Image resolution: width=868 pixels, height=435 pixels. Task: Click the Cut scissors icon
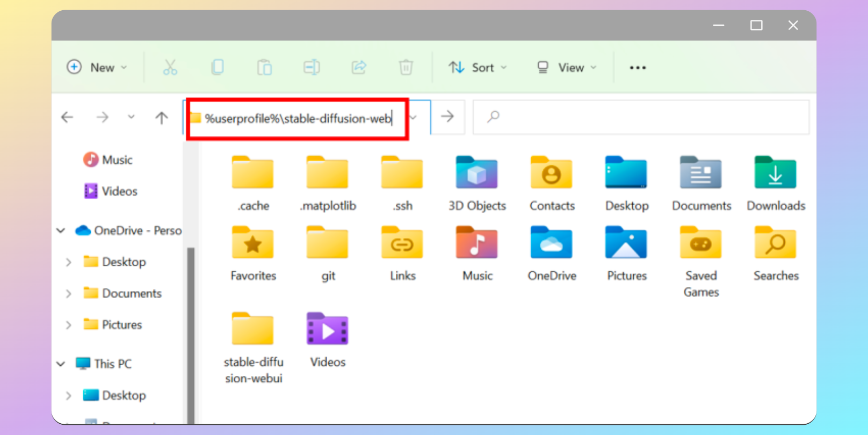click(x=170, y=67)
